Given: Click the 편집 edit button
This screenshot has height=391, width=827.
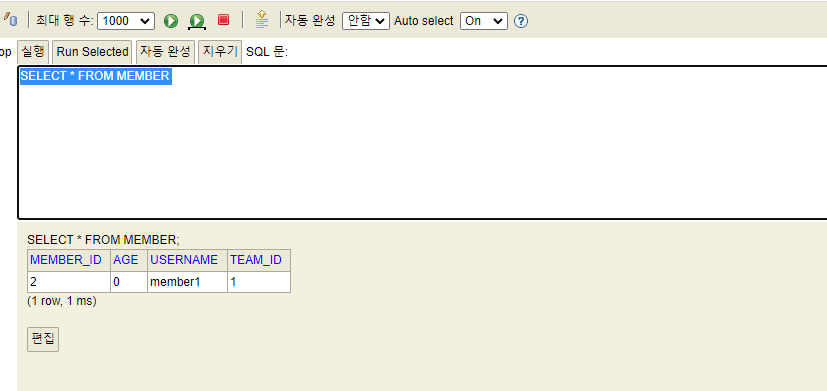Looking at the screenshot, I should [x=43, y=339].
